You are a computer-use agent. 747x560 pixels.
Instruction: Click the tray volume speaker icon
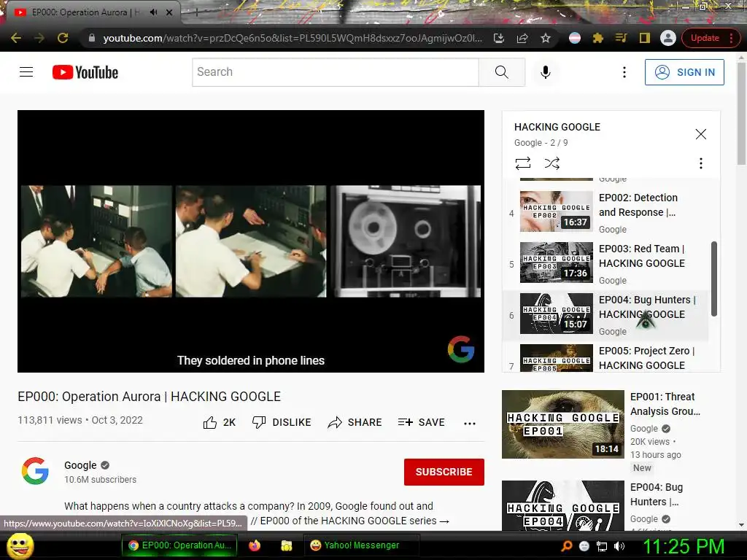tap(619, 546)
